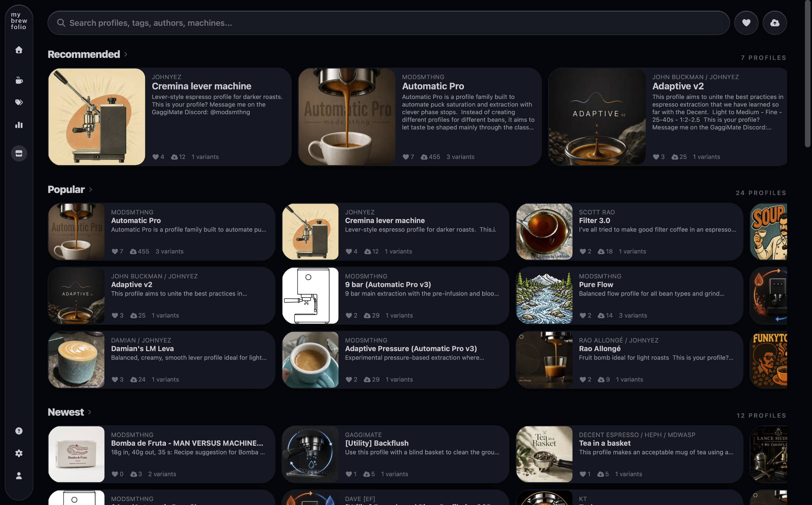Open recommended Cremina lever machine thumbnail
The image size is (812, 505).
coord(97,117)
